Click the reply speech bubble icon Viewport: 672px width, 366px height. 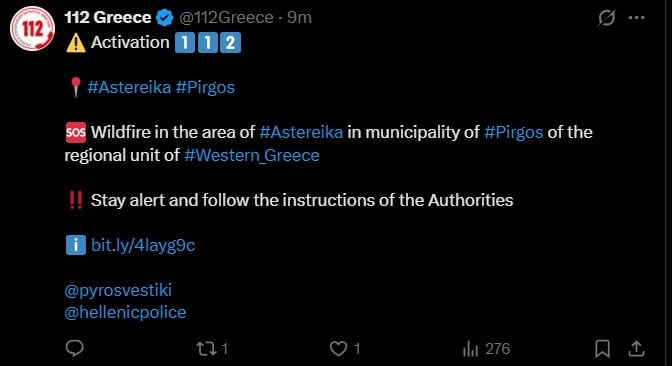(75, 348)
